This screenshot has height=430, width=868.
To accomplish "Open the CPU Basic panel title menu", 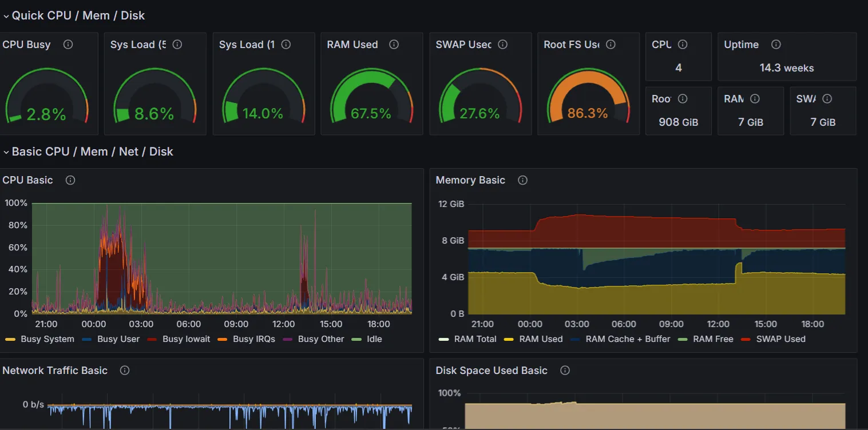I will (27, 180).
